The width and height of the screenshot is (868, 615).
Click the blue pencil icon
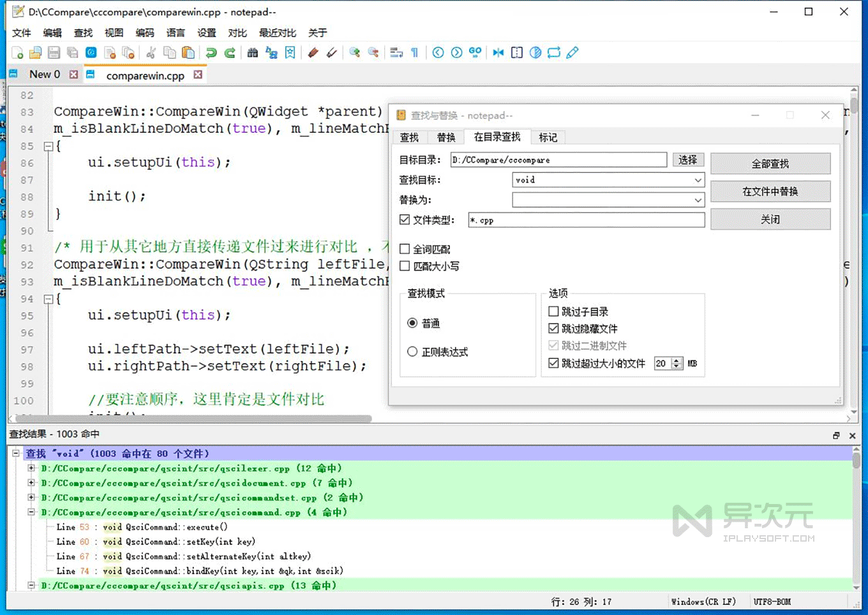tap(572, 53)
